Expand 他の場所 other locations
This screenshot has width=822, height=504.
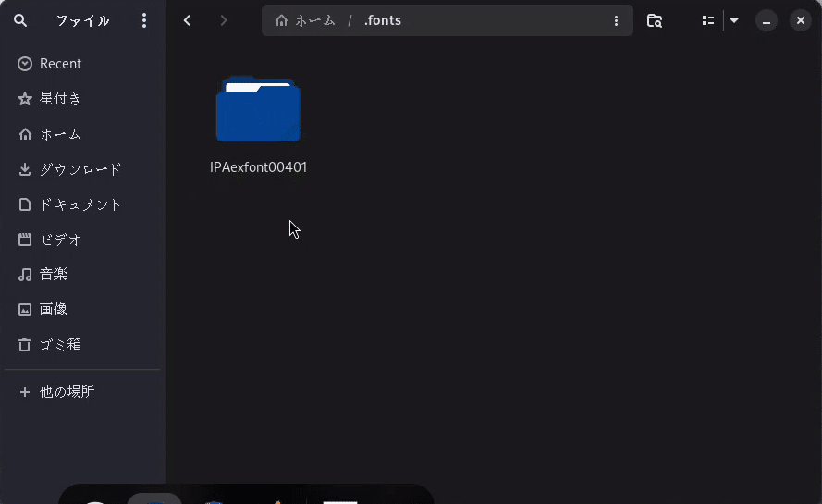[x=82, y=391]
